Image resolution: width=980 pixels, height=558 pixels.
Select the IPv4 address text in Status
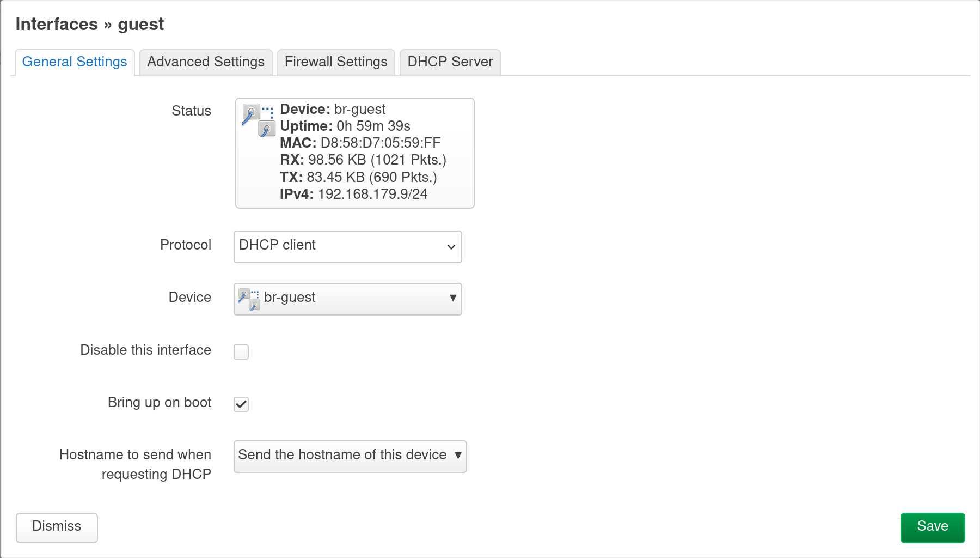pyautogui.click(x=372, y=194)
